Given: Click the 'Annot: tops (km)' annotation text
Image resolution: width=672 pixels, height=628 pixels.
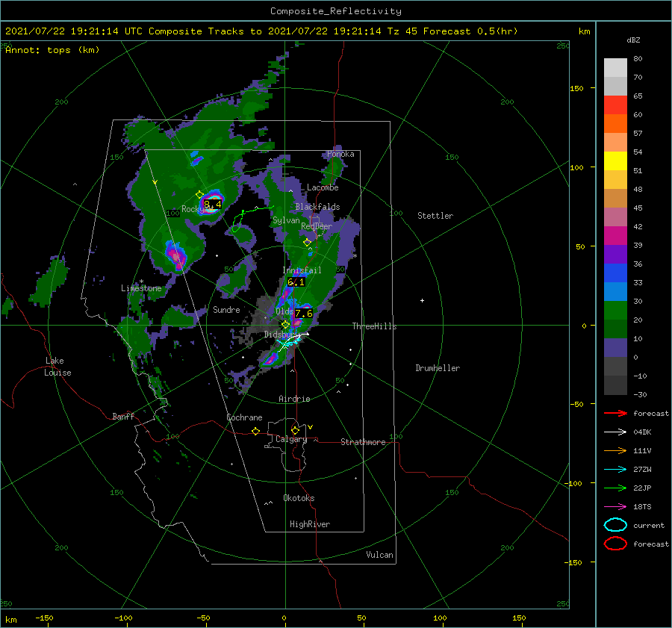Looking at the screenshot, I should pyautogui.click(x=53, y=50).
